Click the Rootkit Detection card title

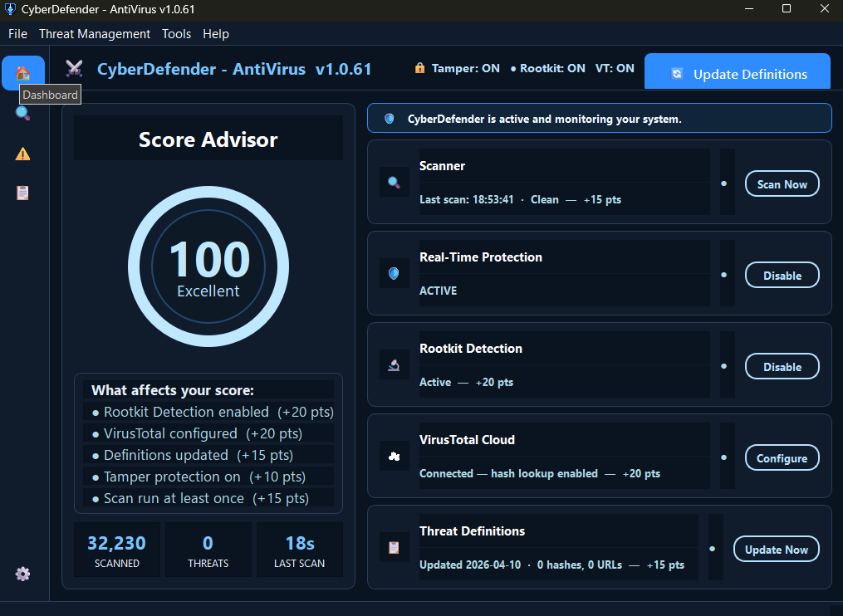point(471,349)
